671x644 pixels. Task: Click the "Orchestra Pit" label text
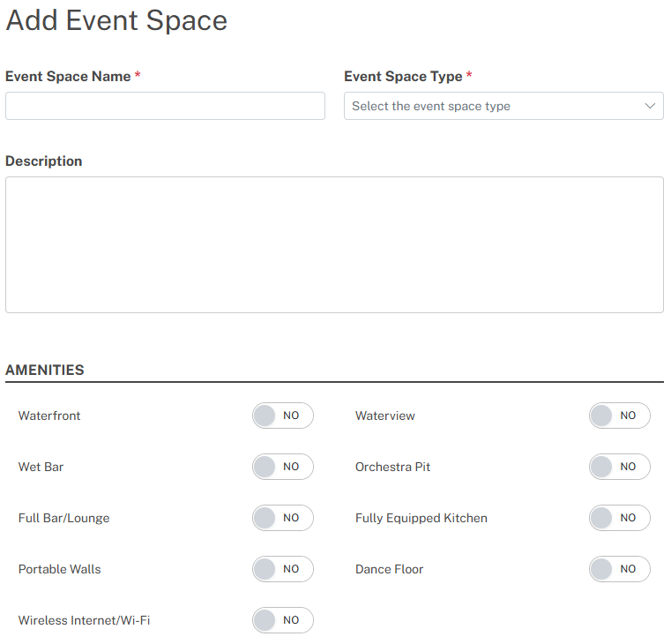[393, 467]
